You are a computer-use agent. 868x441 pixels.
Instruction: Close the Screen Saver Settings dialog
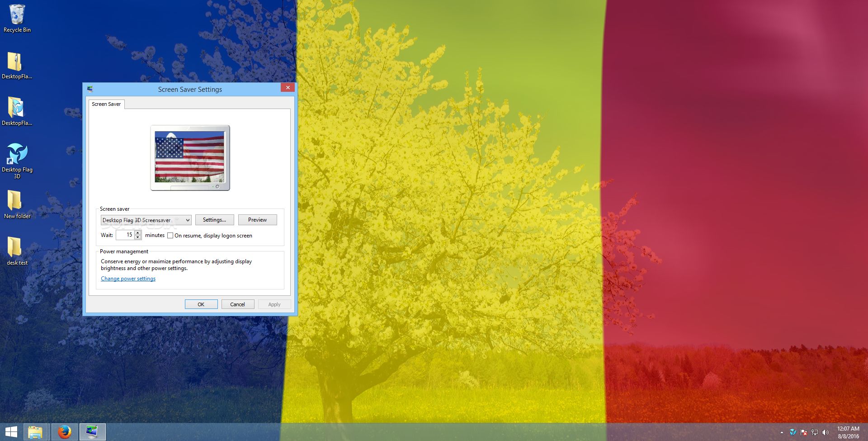pos(288,88)
